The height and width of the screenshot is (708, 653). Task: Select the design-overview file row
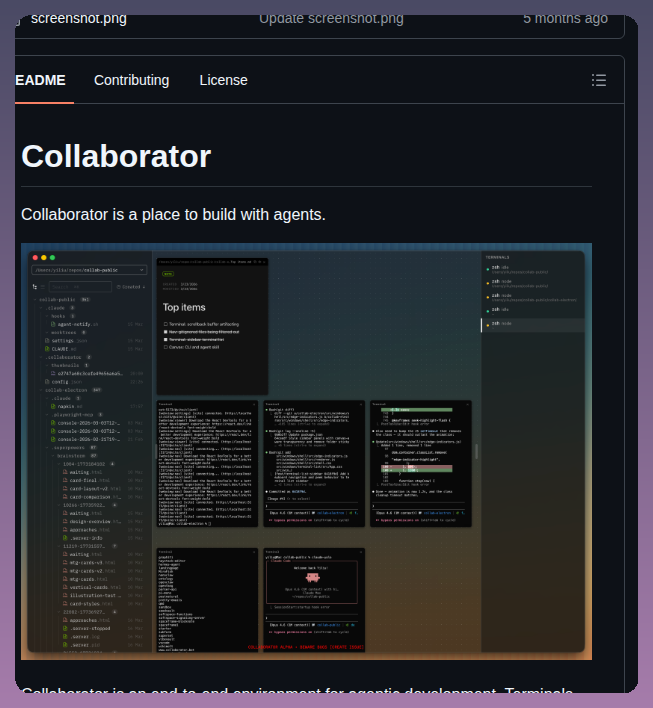[x=103, y=522]
